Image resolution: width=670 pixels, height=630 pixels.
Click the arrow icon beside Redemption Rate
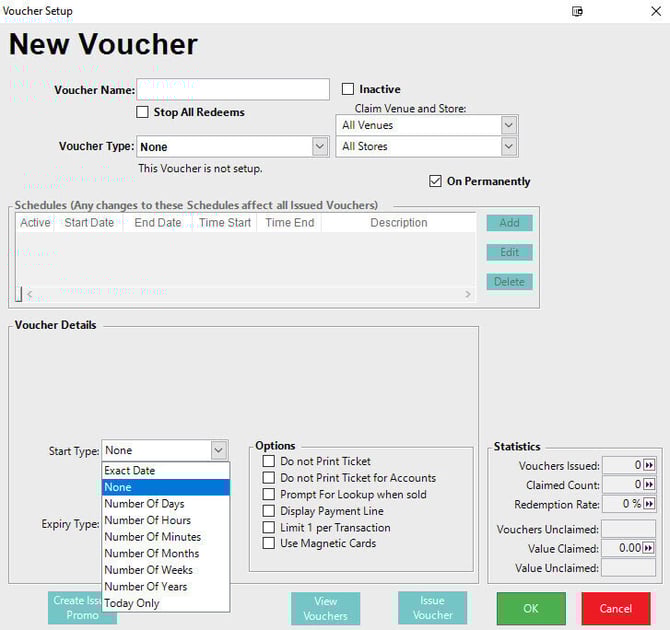[x=649, y=504]
